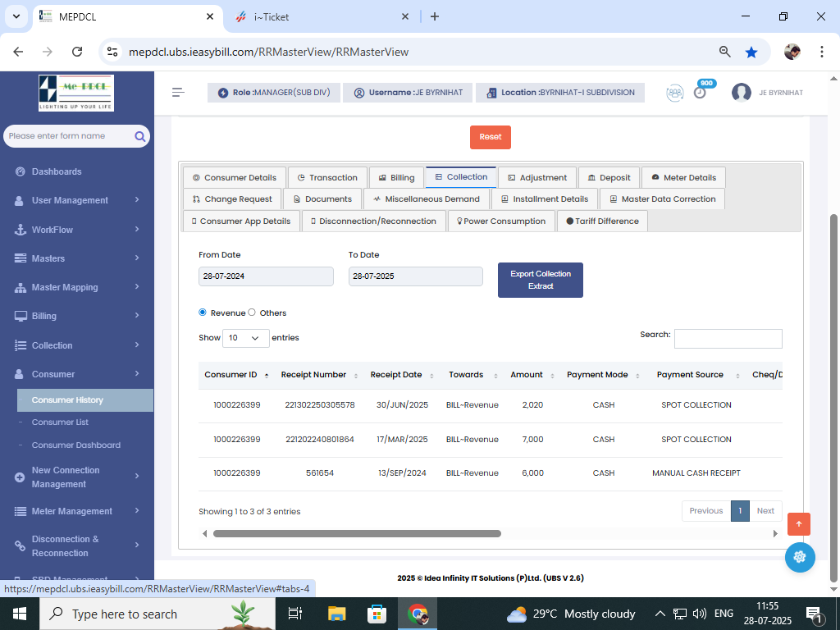Click the Me-PDCL logo

(x=76, y=94)
